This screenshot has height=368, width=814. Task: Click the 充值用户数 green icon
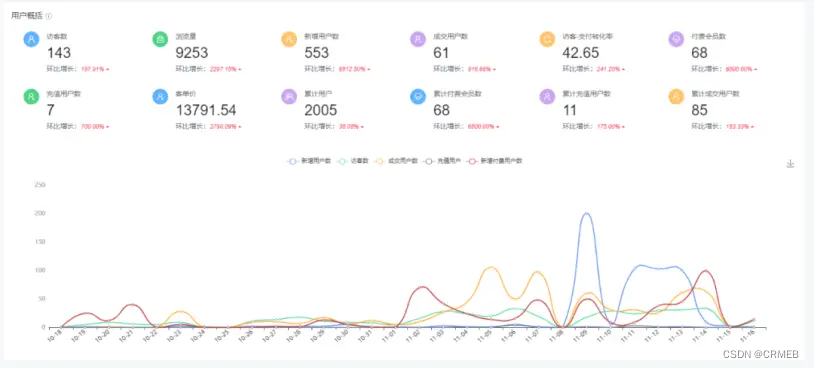pos(32,97)
